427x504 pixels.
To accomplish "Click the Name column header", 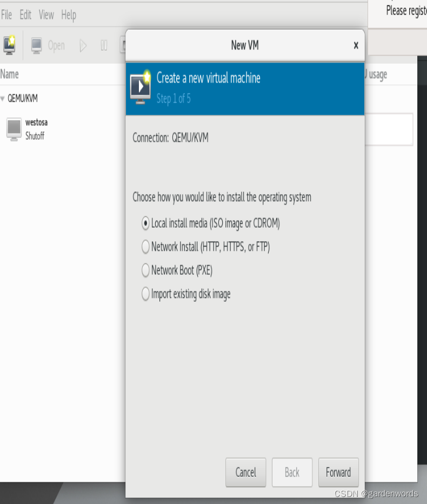I will 9,74.
